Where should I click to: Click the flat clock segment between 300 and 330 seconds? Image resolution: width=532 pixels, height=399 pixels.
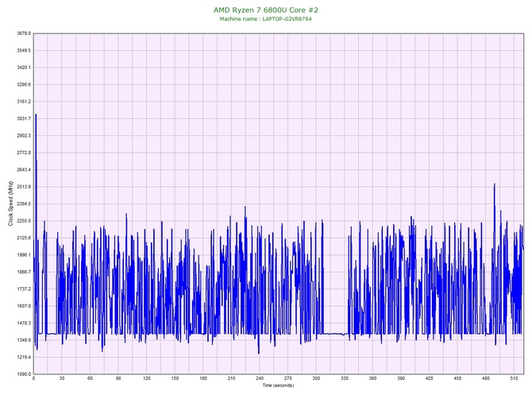[335, 334]
